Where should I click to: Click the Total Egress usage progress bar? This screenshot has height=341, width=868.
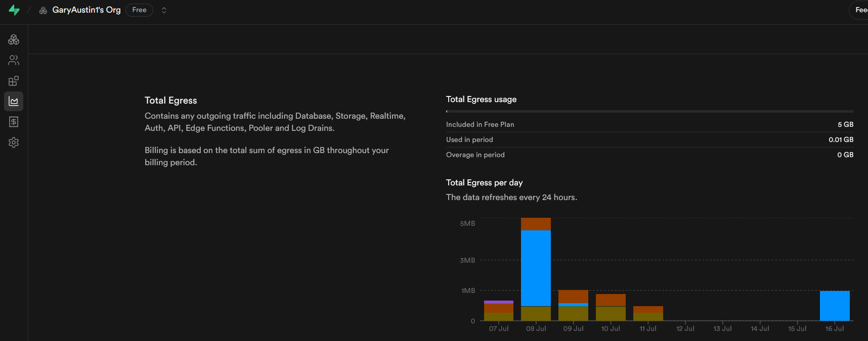pos(649,111)
